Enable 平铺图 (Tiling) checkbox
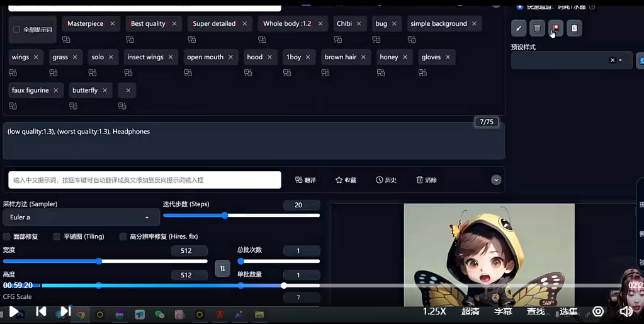This screenshot has height=324, width=644. click(x=57, y=236)
